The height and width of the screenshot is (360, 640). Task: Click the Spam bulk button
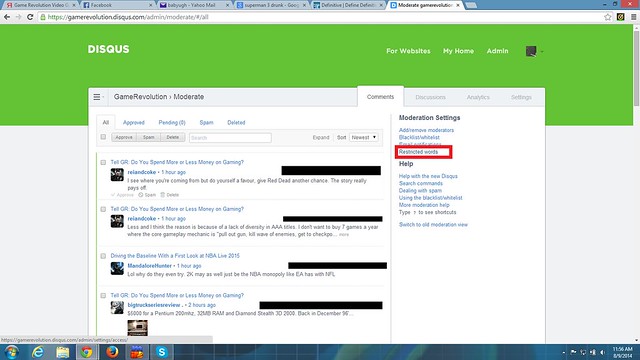tap(149, 138)
